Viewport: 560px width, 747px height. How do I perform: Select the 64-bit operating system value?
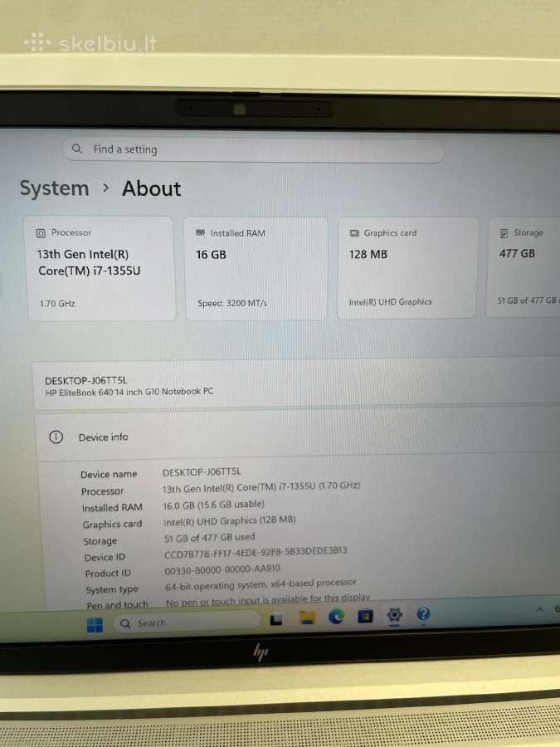261,584
